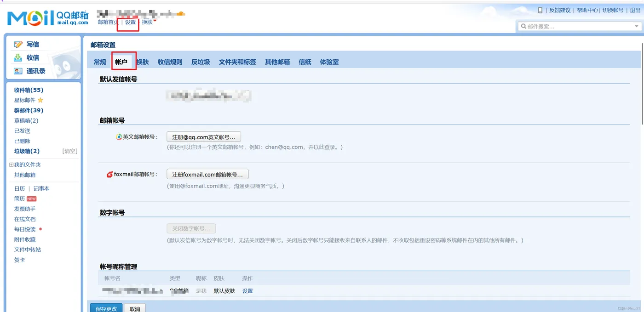The image size is (644, 312).
Task: Open 邮箱首页 link in header
Action: [108, 22]
